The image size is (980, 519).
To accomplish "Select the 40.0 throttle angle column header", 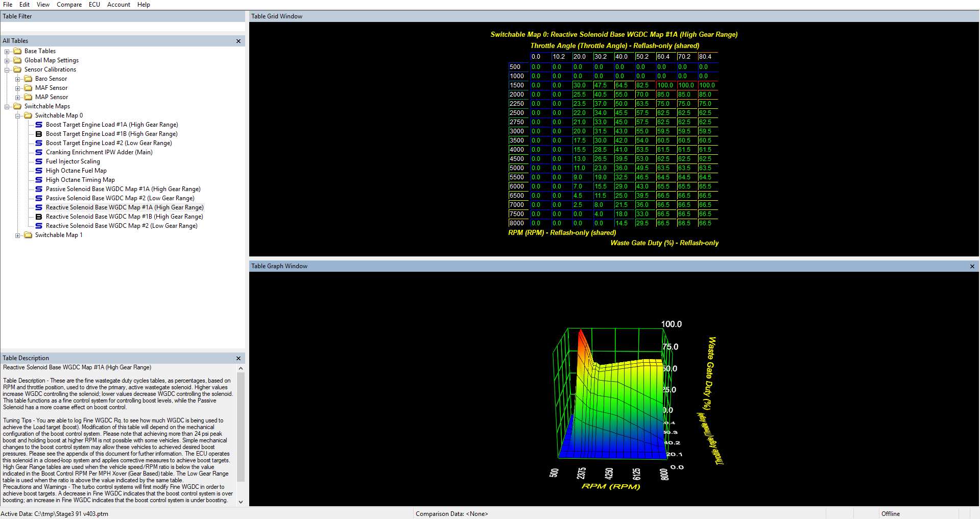I will tap(623, 57).
